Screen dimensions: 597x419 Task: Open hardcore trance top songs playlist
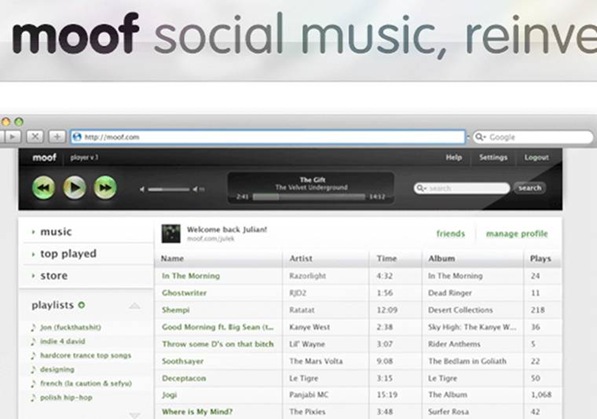[86, 355]
